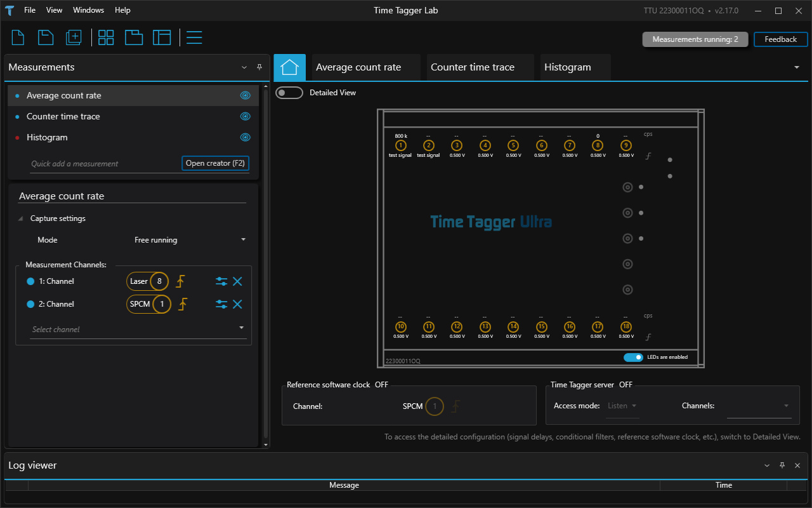Image resolution: width=812 pixels, height=508 pixels.
Task: Click the tabbed layout icon
Action: pyautogui.click(x=134, y=37)
